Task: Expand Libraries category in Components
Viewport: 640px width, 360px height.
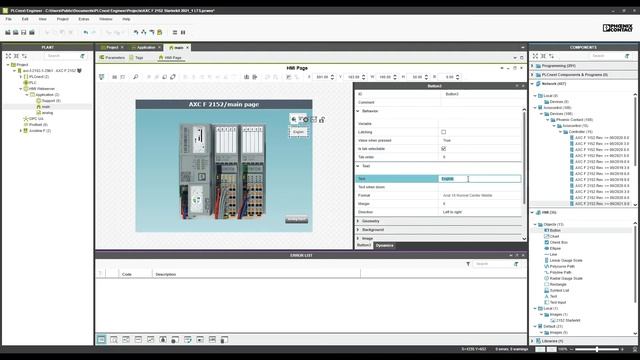Action: (532, 341)
